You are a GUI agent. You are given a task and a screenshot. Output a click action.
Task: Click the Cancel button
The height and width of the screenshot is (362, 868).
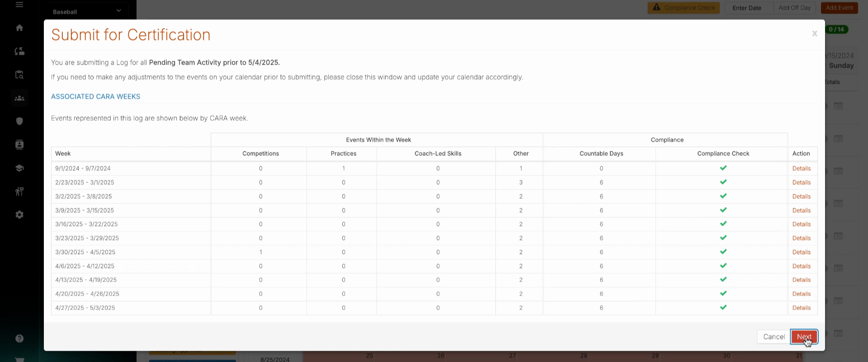click(774, 337)
